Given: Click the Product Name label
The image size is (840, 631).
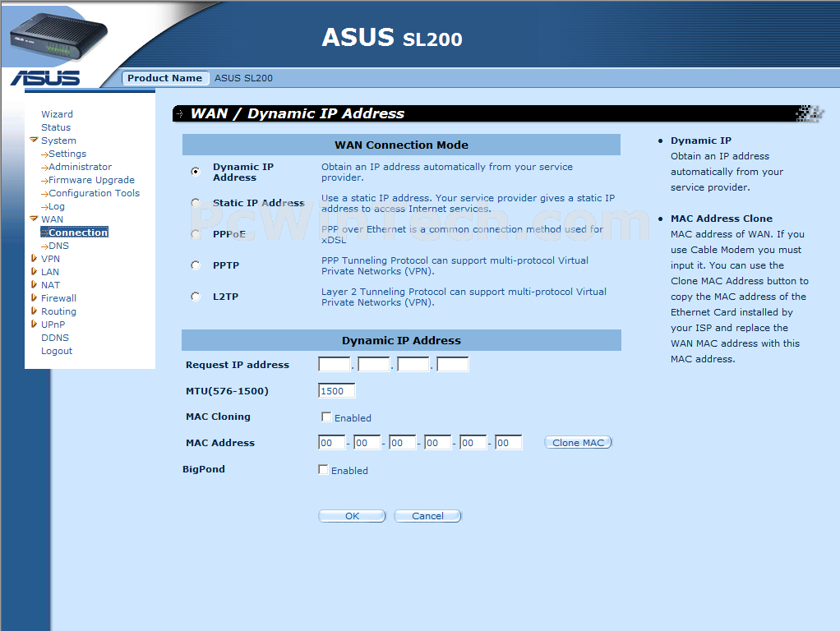Looking at the screenshot, I should pyautogui.click(x=165, y=78).
